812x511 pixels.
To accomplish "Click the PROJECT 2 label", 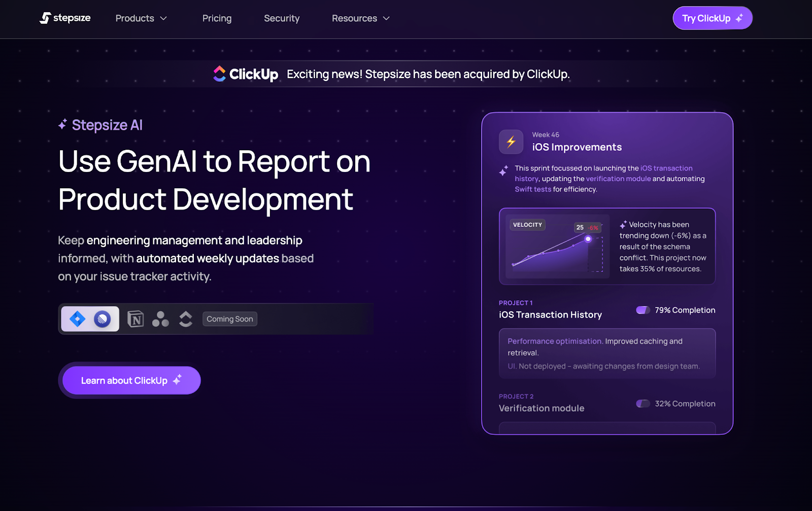I will tap(516, 396).
